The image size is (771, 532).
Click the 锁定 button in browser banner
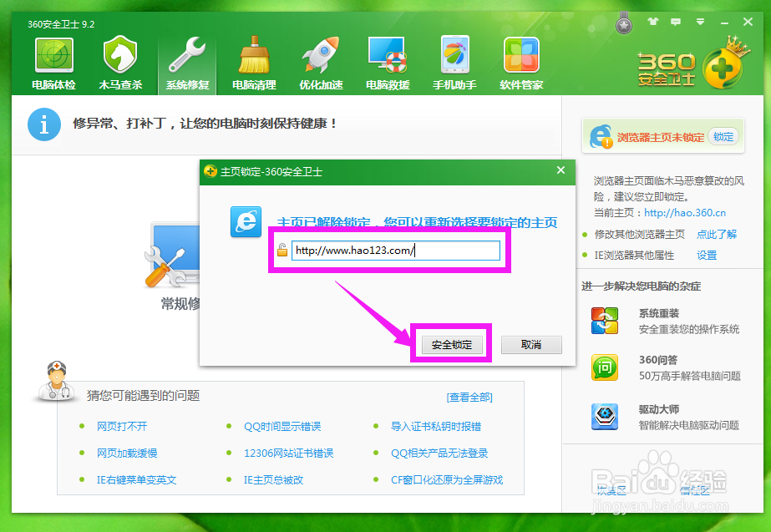coord(723,137)
